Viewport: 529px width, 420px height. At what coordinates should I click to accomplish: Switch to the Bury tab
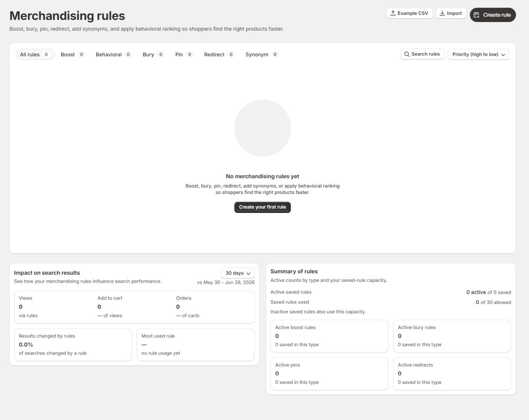point(153,55)
